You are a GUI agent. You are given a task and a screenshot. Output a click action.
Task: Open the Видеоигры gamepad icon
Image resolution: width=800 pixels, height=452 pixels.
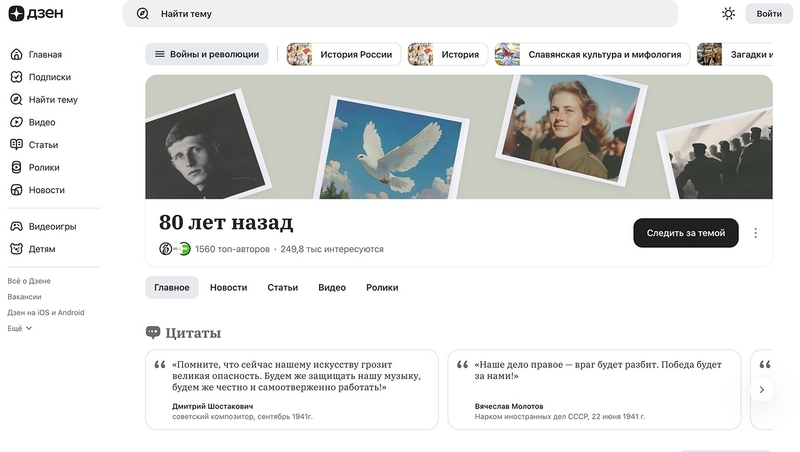[17, 227]
